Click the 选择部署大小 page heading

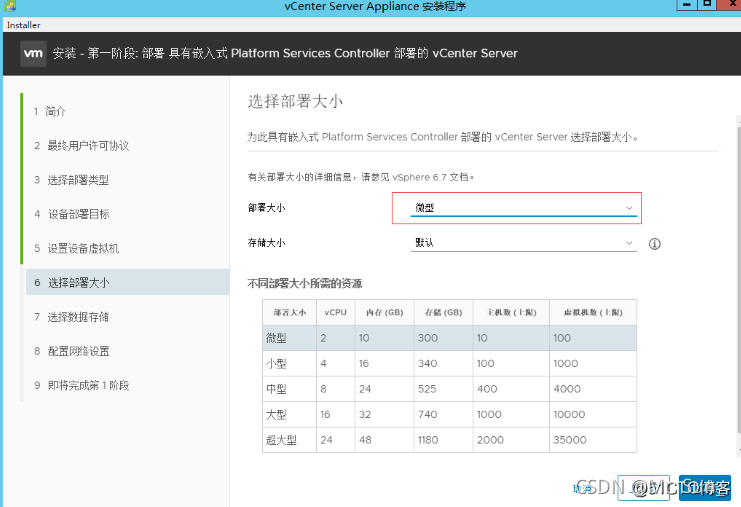[x=295, y=101]
